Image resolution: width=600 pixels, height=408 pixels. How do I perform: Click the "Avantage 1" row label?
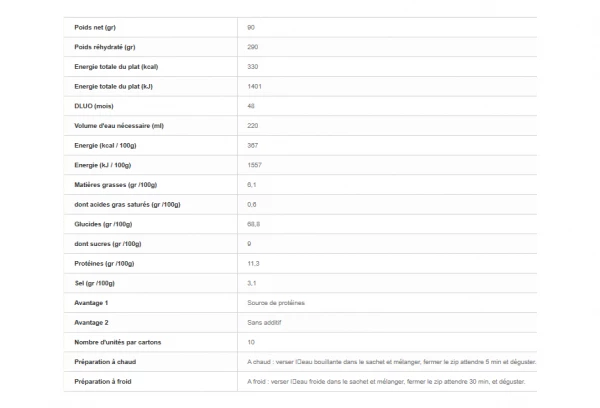tap(91, 302)
